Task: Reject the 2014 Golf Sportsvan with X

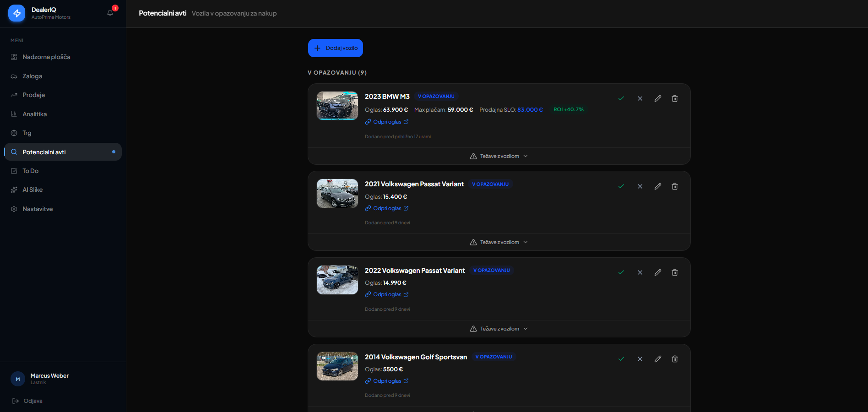Action: click(x=640, y=359)
